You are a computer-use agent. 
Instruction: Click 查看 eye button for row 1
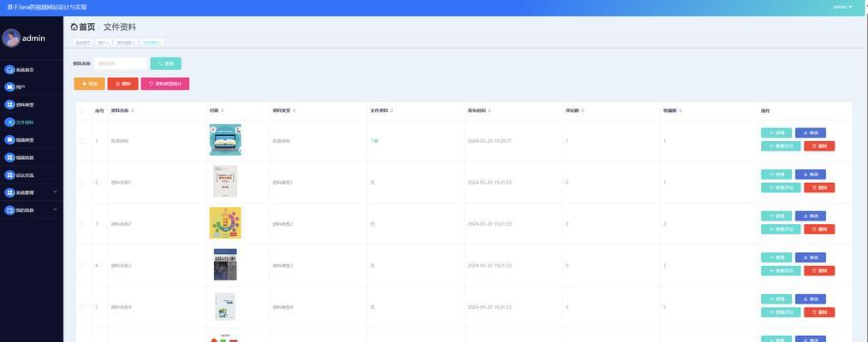tap(776, 133)
